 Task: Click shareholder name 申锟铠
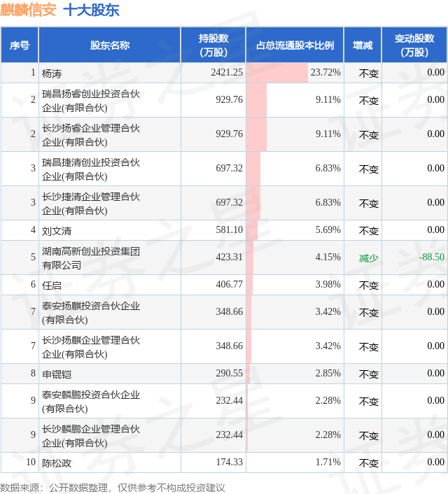click(x=57, y=374)
